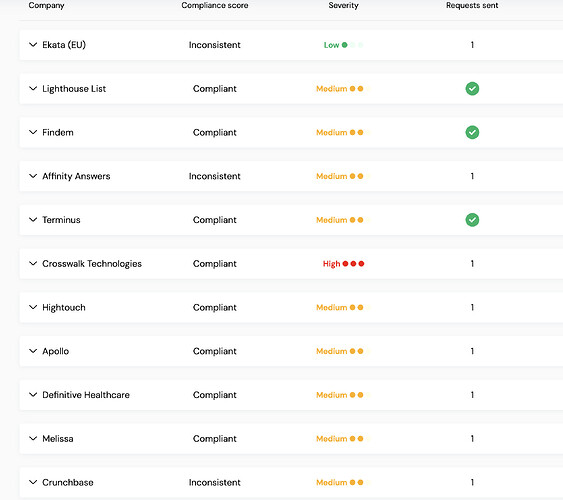Click the Company column header
The image size is (563, 500).
(46, 5)
